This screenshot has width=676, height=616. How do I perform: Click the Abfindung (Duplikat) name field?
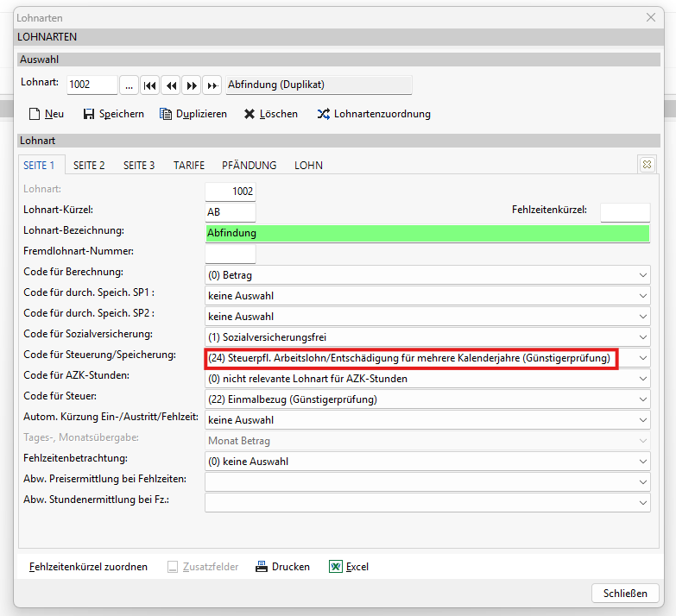319,85
